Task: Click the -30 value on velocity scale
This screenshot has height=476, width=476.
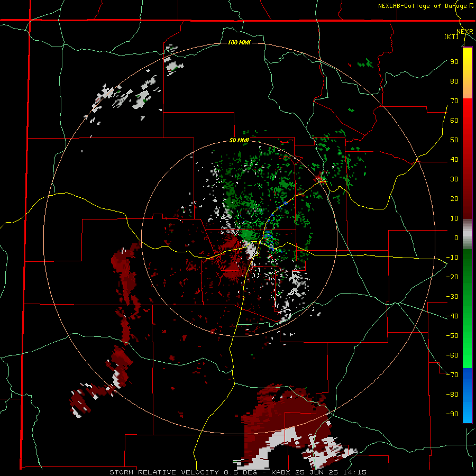Action: point(452,297)
